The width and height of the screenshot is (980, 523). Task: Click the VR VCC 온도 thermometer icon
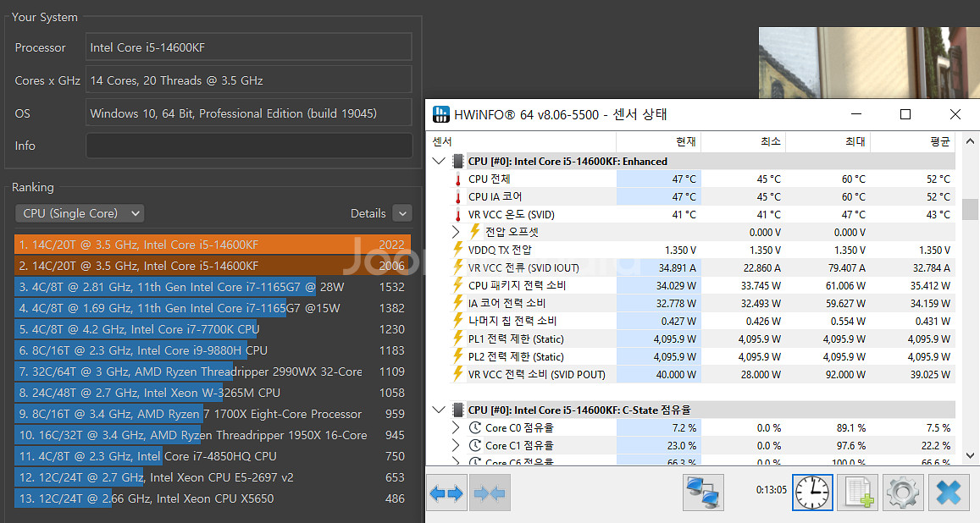pos(458,215)
